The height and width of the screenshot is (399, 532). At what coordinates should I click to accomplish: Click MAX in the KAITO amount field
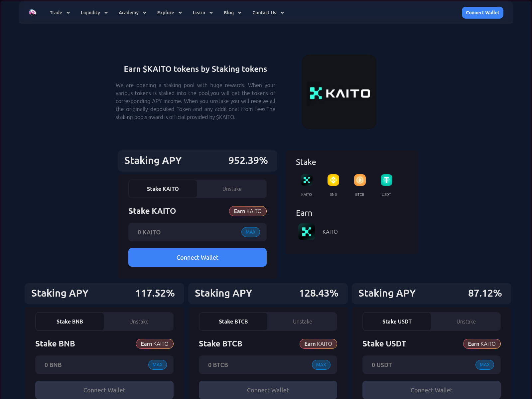[x=251, y=232]
